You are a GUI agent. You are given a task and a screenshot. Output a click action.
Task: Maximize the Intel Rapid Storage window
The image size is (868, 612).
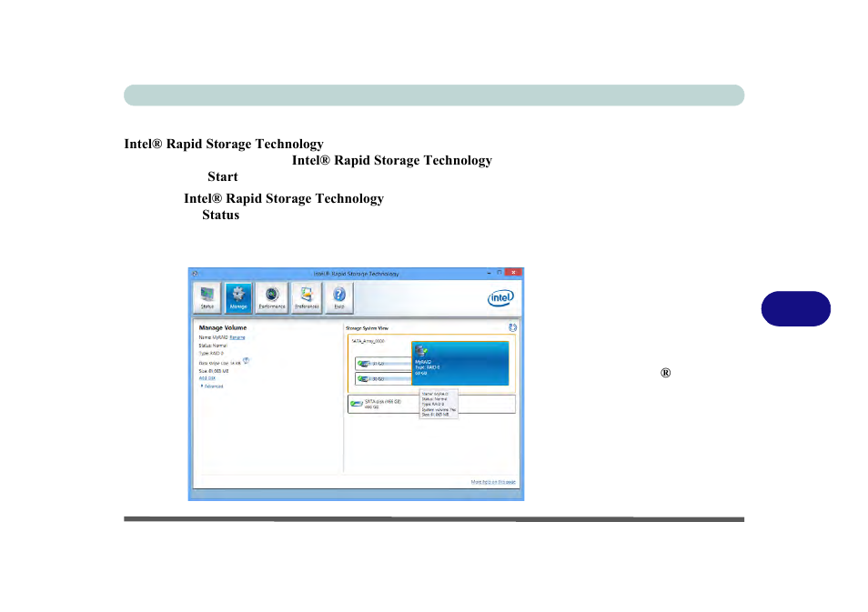tap(500, 273)
